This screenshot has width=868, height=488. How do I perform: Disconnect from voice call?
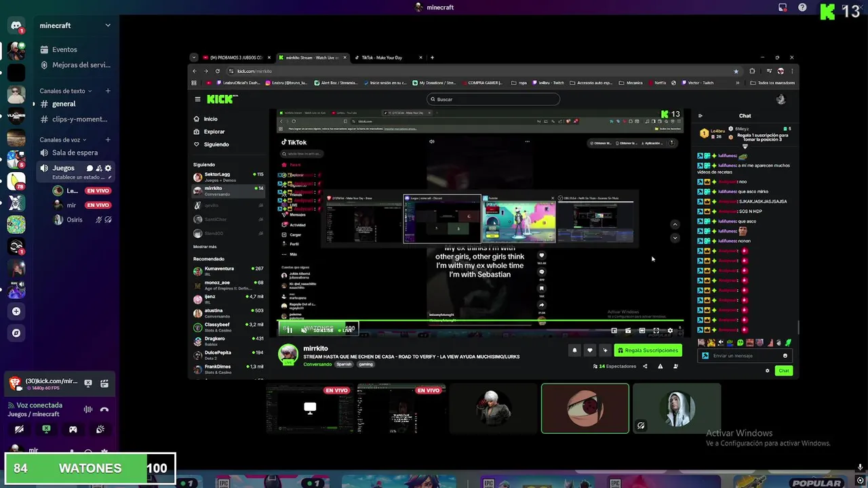[104, 409]
